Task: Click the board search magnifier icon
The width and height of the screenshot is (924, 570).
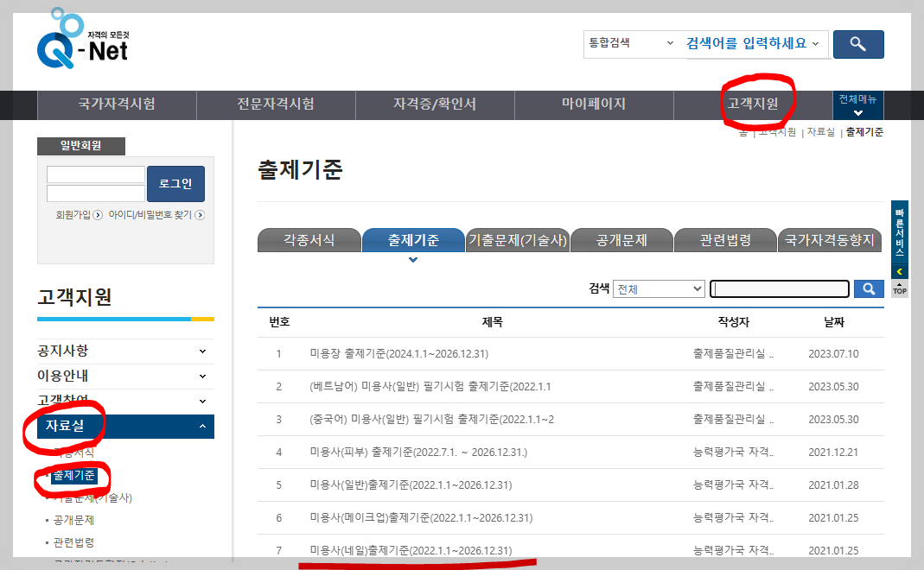Action: [868, 288]
